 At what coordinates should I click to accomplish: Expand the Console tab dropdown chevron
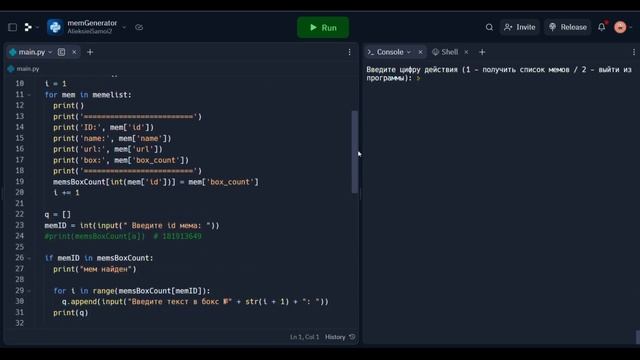pyautogui.click(x=409, y=52)
